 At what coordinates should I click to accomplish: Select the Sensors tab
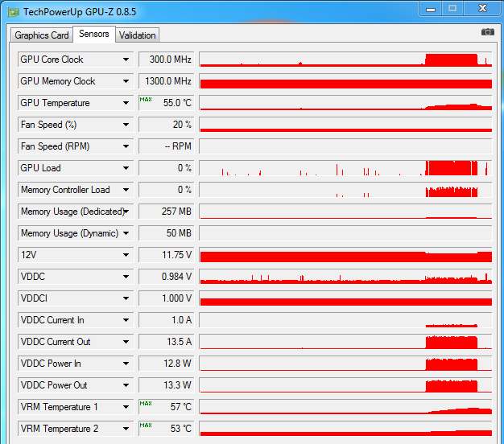coord(94,34)
